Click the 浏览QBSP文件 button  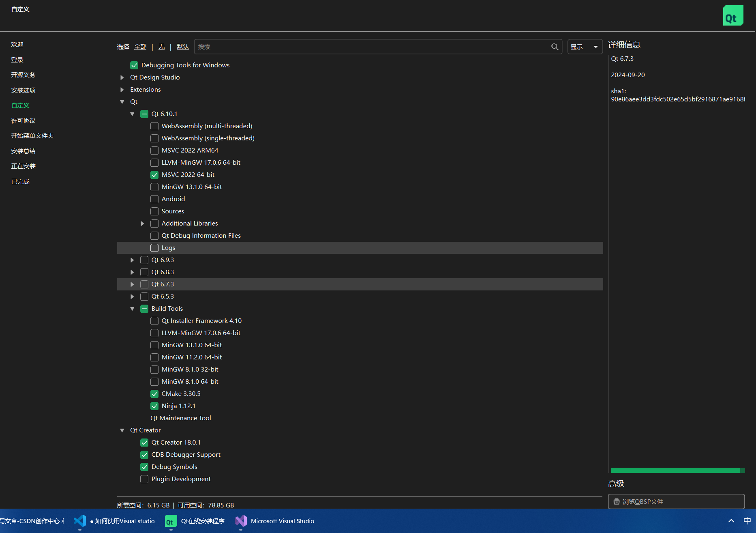[x=676, y=501]
